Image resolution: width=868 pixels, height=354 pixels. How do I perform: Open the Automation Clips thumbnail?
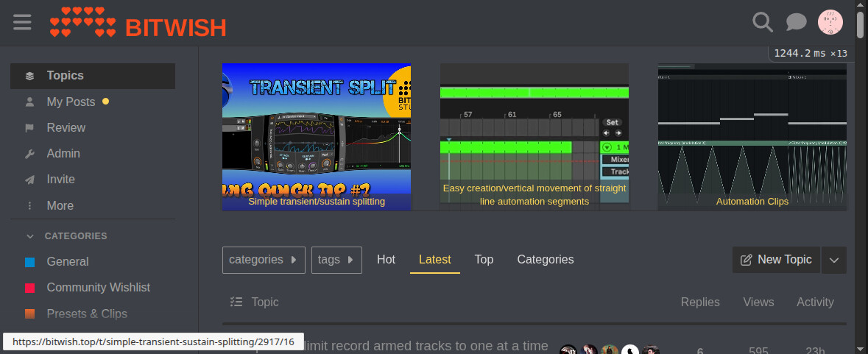coord(752,137)
